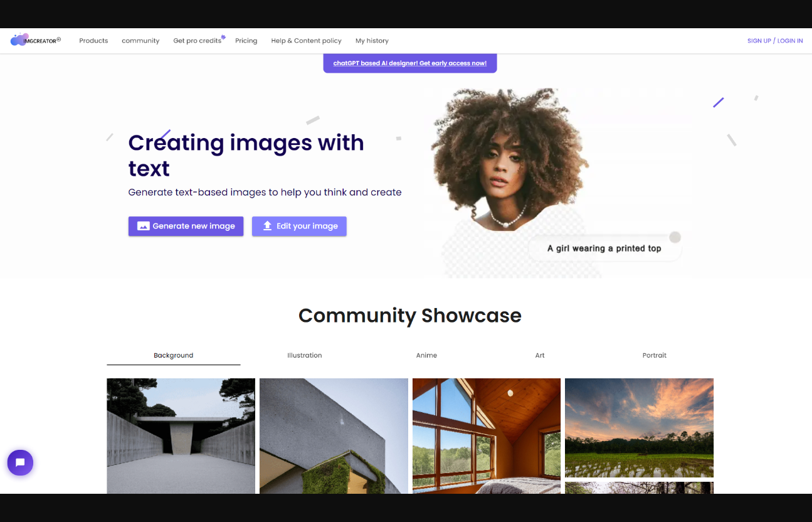This screenshot has height=522, width=812.
Task: Click the upload arrow icon on Edit button
Action: pos(267,226)
